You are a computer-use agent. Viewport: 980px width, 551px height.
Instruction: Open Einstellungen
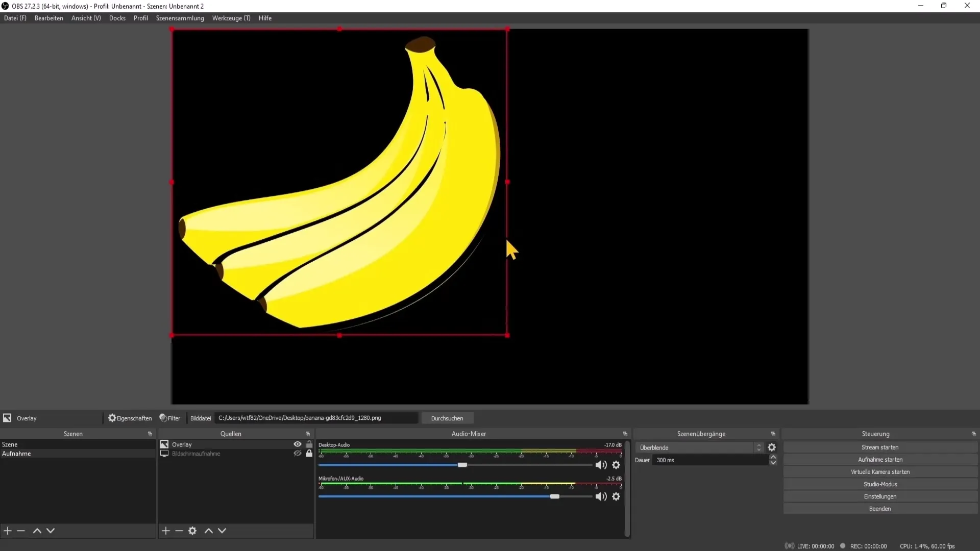click(880, 496)
